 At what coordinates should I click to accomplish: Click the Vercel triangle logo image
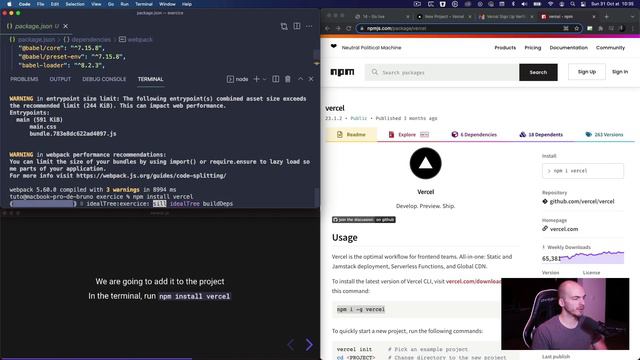click(425, 163)
